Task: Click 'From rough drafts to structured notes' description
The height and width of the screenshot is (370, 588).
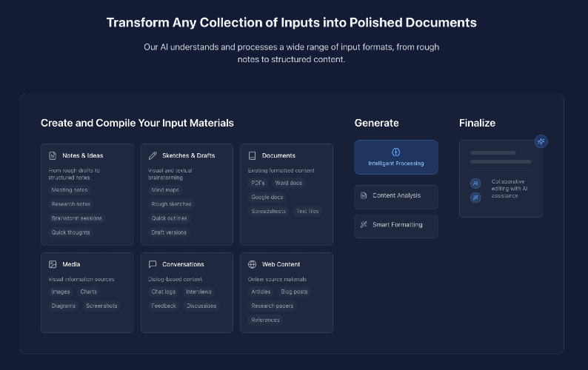Action: click(74, 174)
